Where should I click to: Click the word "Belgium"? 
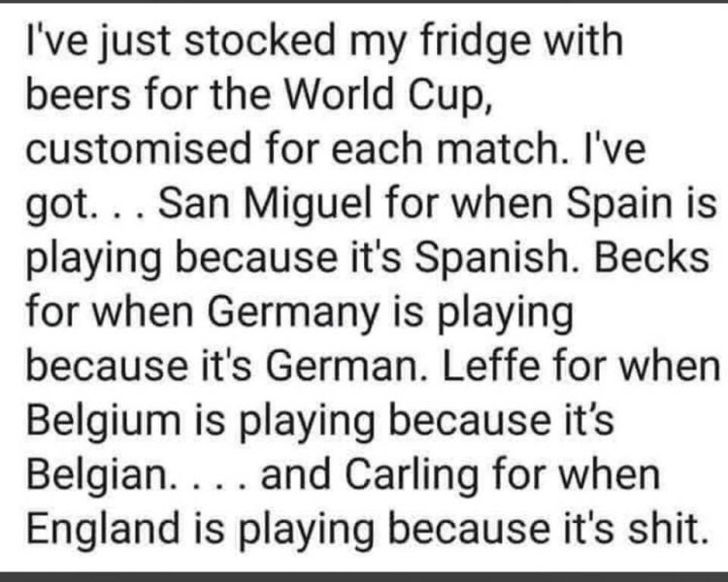(104, 420)
